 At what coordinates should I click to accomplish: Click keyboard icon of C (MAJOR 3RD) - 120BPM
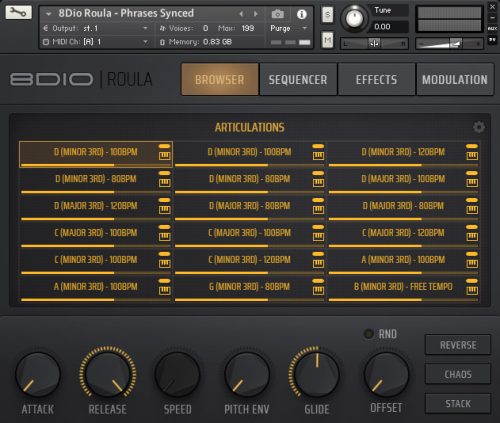point(472,237)
